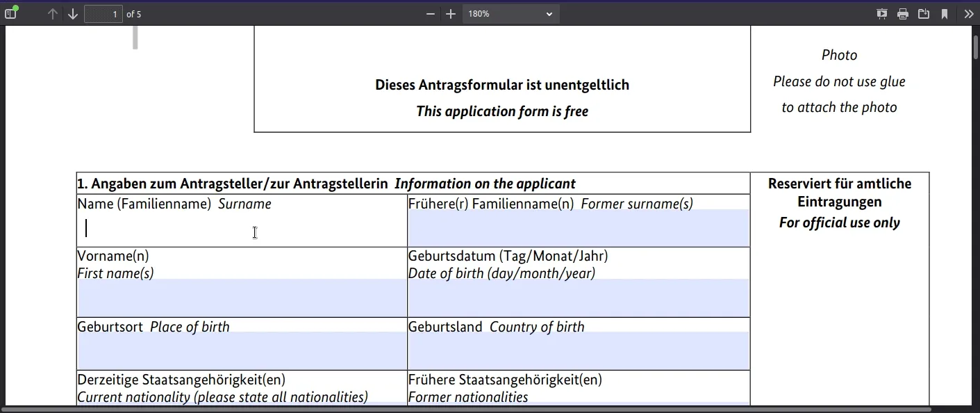This screenshot has height=413, width=980.
Task: Go to the previous page
Action: [52, 13]
